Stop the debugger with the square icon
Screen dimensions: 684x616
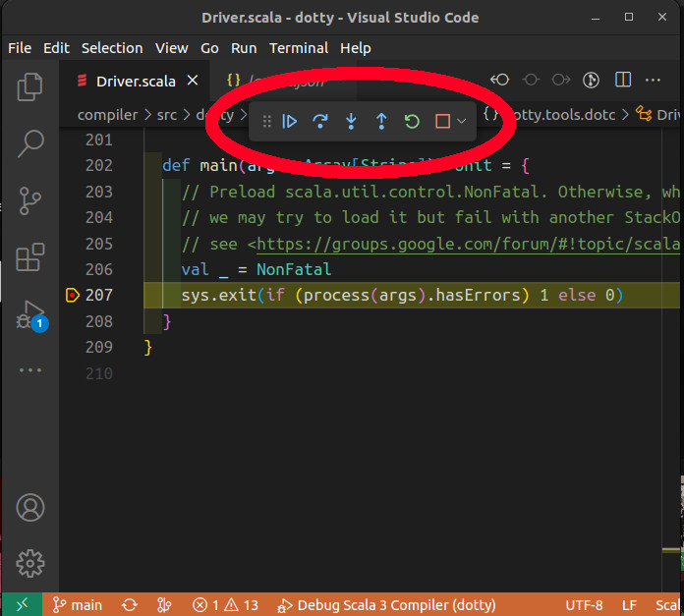click(x=442, y=122)
